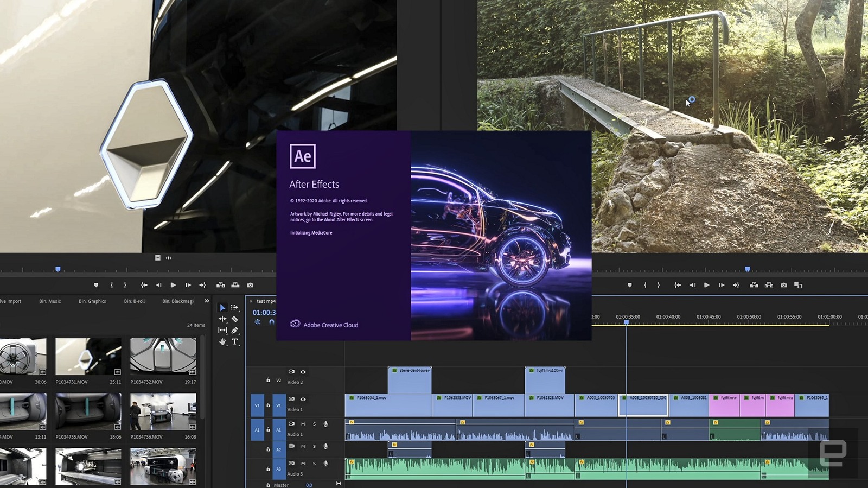Open the Bin: Music tab

coord(50,301)
